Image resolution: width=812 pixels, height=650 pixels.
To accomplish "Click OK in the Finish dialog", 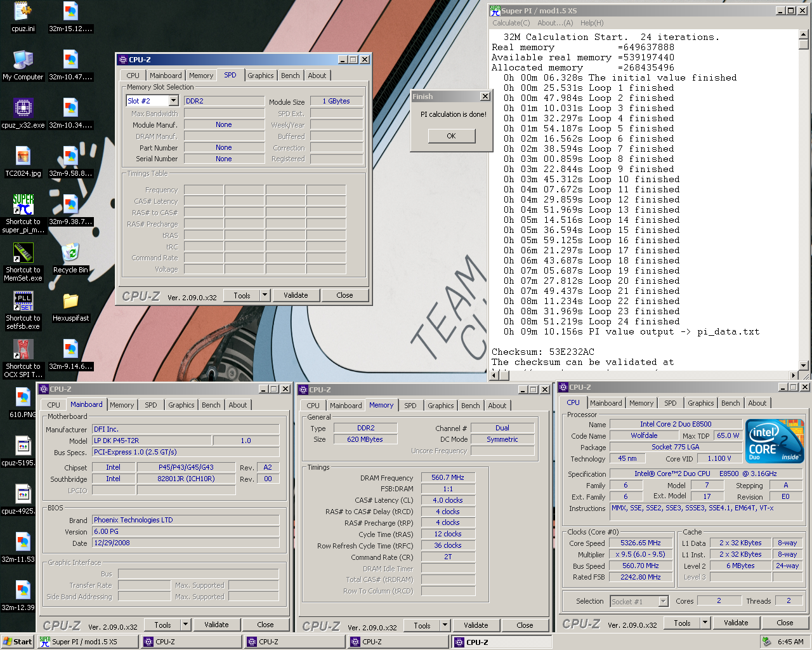I will [x=451, y=136].
